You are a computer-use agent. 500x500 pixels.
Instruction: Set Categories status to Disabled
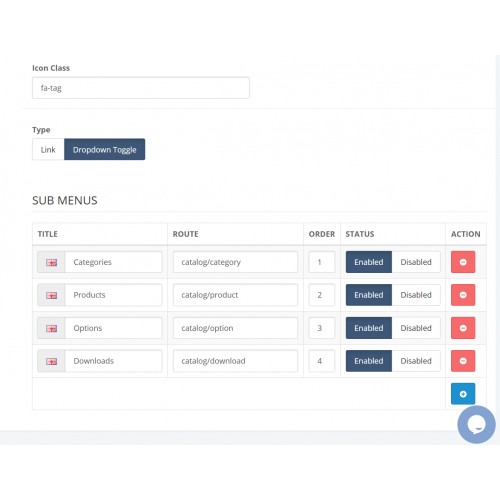[x=416, y=262]
